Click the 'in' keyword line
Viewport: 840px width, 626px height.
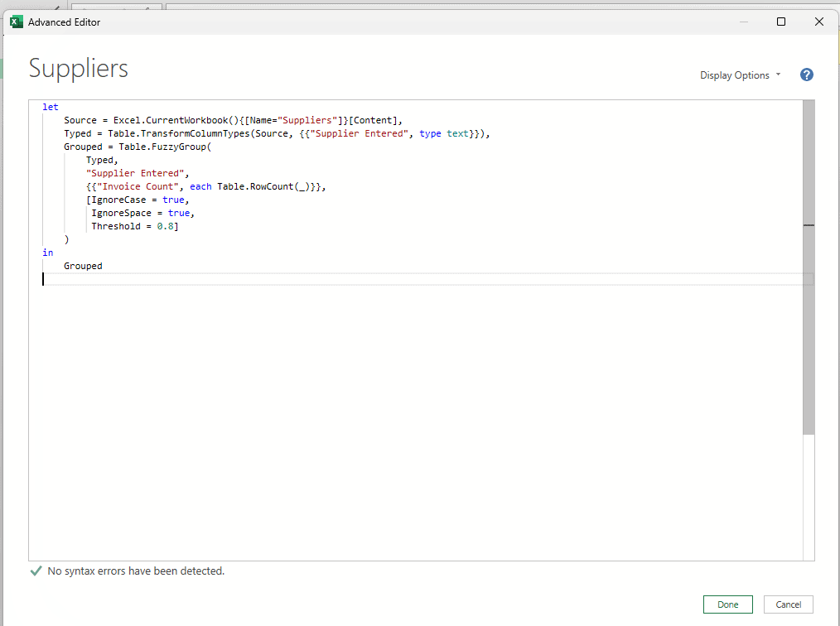point(48,253)
